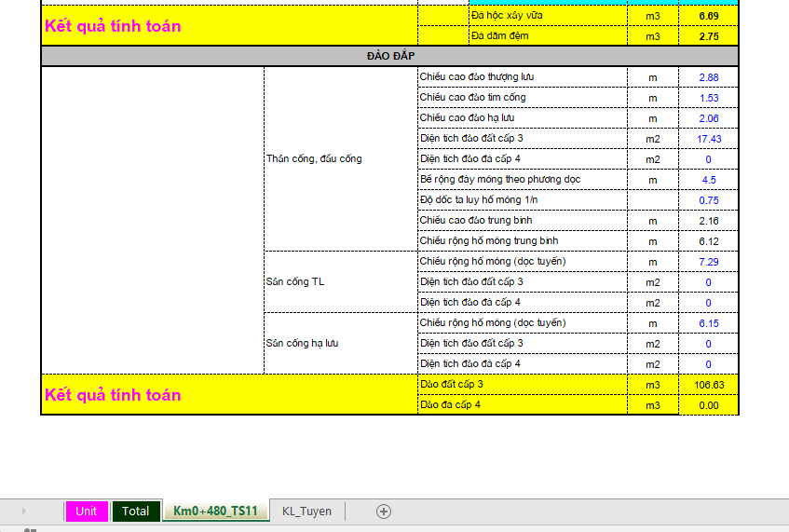Click the 7.29 chiều rộng hố móng value

click(x=708, y=262)
